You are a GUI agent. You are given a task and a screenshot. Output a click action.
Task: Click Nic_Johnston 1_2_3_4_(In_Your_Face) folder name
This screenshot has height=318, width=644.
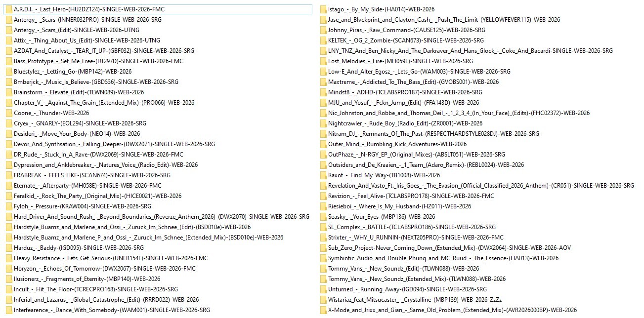pyautogui.click(x=459, y=113)
